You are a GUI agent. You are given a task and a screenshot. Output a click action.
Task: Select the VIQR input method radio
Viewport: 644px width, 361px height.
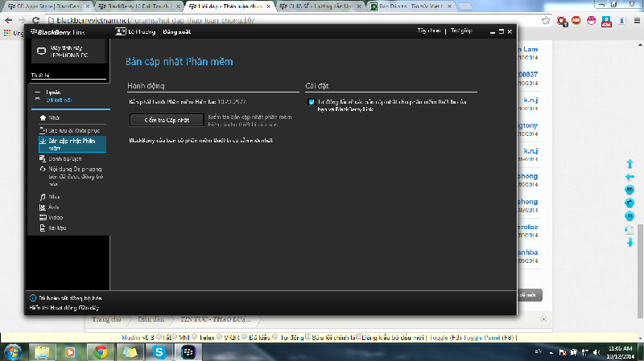point(219,337)
